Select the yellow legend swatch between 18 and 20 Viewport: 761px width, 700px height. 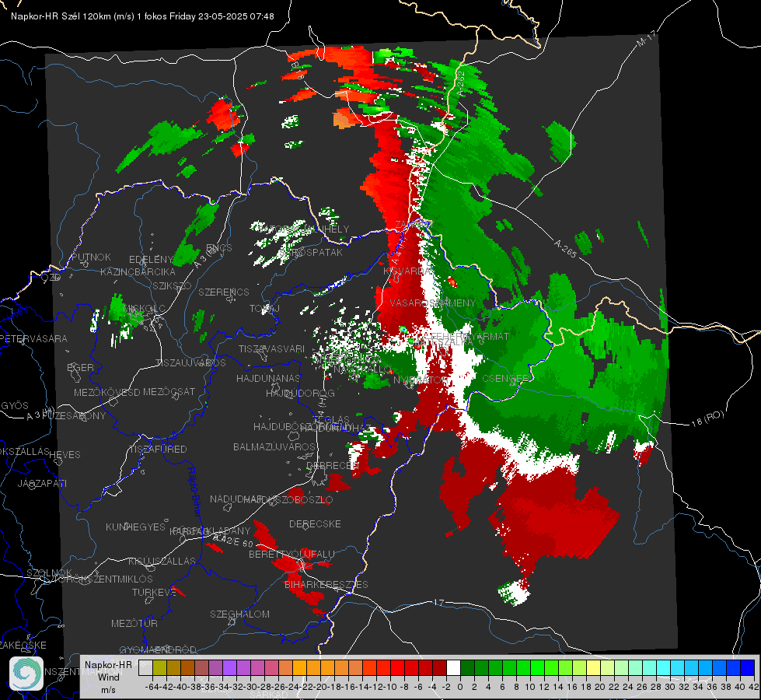tap(593, 667)
